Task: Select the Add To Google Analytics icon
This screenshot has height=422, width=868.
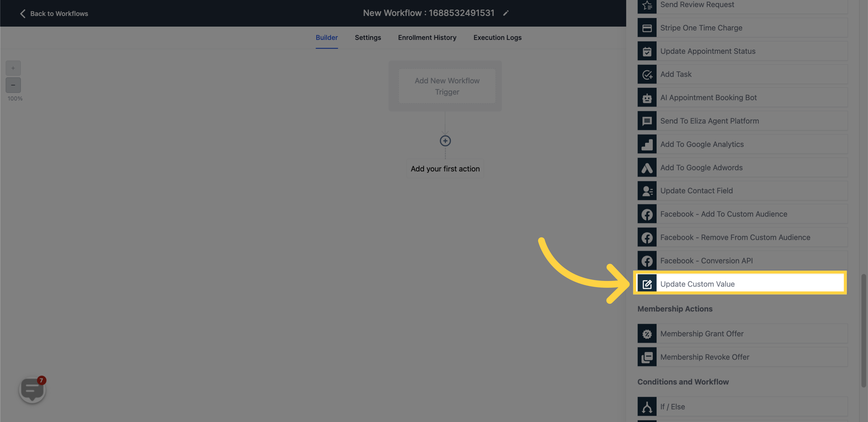Action: 647,144
